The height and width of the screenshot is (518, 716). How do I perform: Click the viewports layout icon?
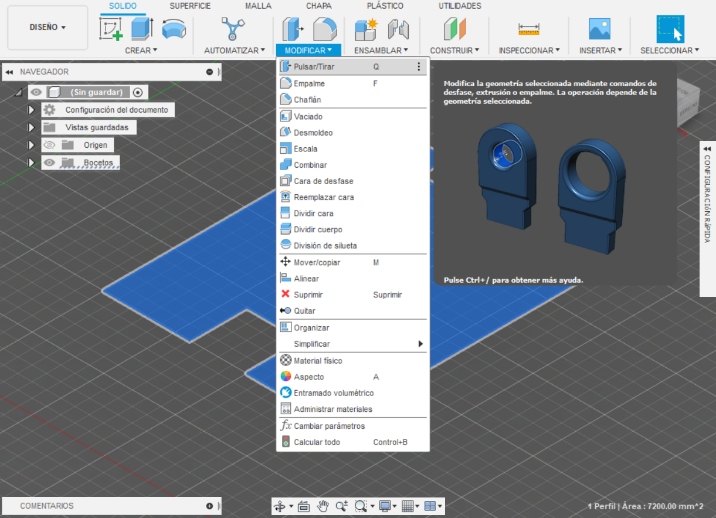pyautogui.click(x=430, y=506)
